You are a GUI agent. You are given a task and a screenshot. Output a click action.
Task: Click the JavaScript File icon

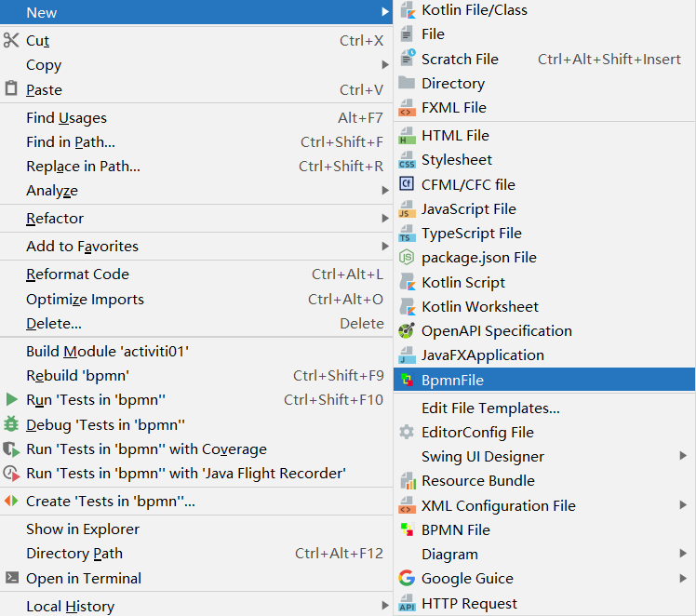[x=407, y=209]
